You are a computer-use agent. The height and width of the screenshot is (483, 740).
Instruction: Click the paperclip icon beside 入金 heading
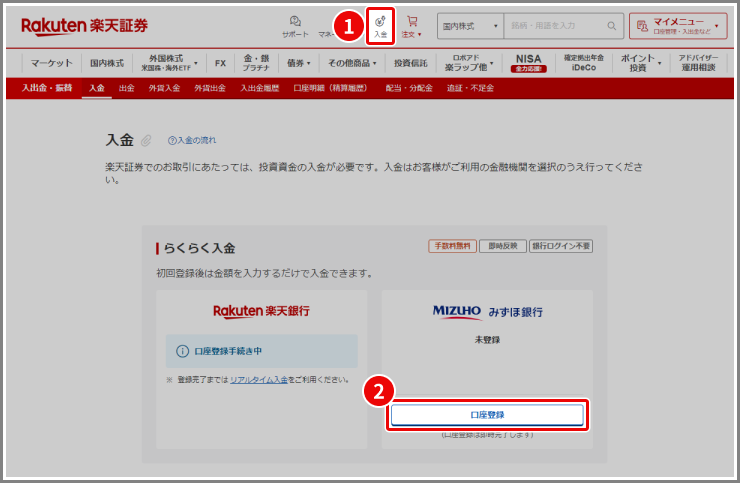coord(146,140)
